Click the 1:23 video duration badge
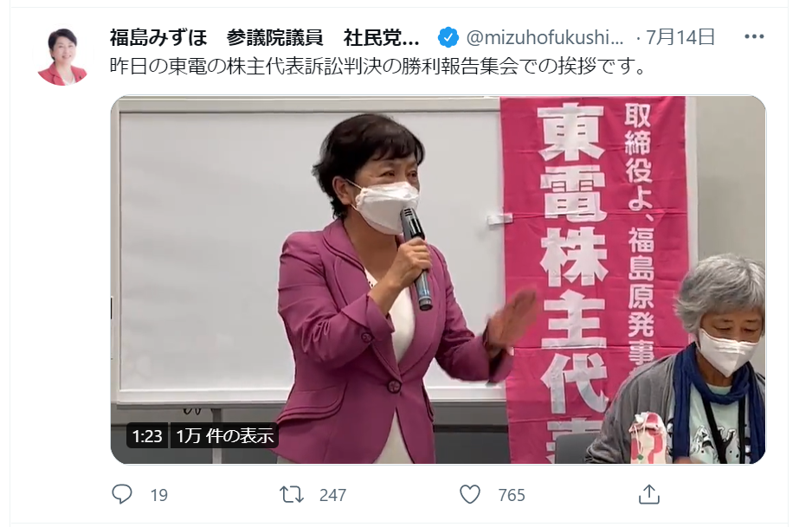The height and width of the screenshot is (527, 812). [x=147, y=436]
